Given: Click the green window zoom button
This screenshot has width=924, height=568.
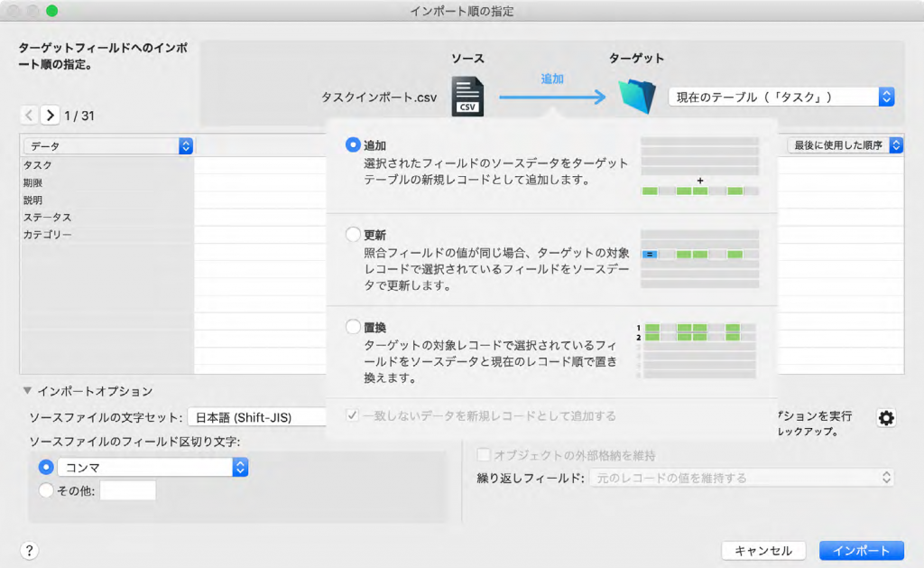Looking at the screenshot, I should pyautogui.click(x=51, y=11).
